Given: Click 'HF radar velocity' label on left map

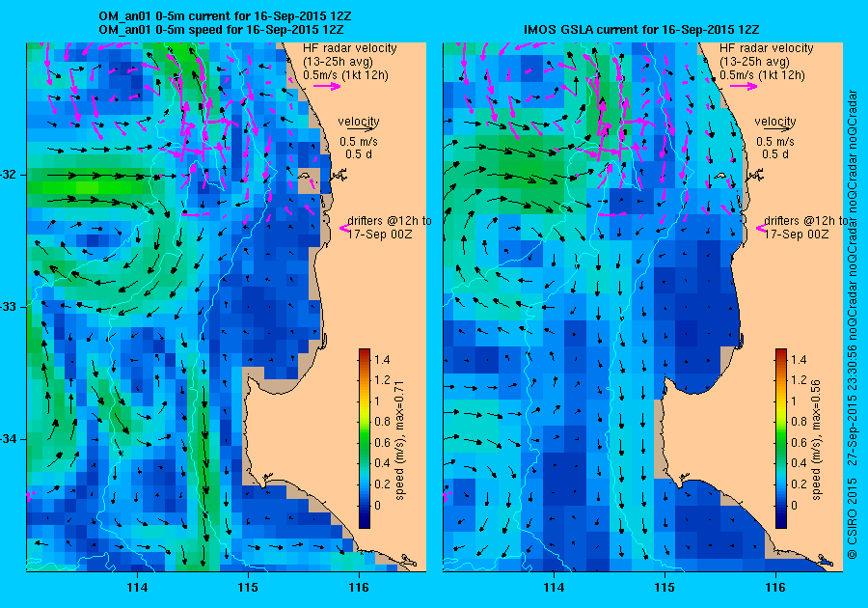Looking at the screenshot, I should 350,48.
